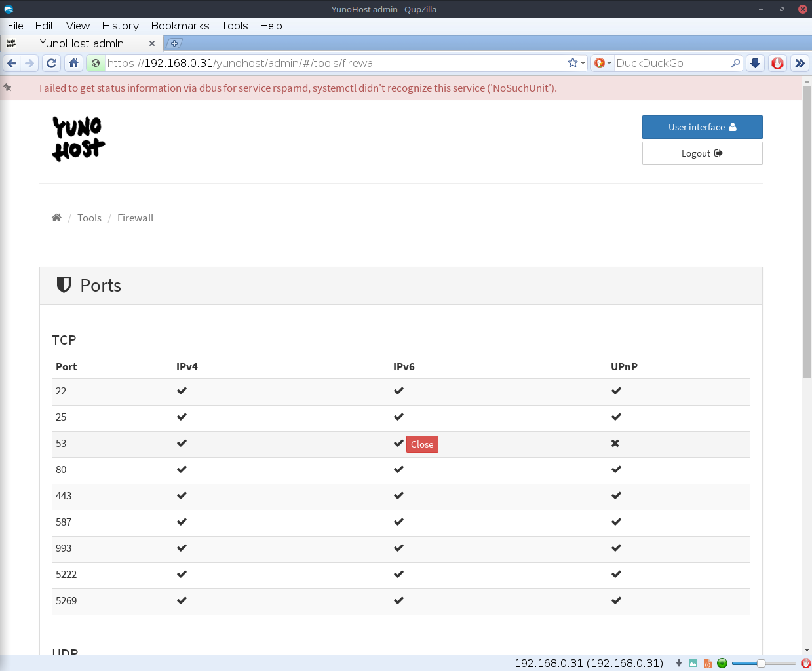
Task: Click the IPv6 checkmark for port 587
Action: click(x=398, y=522)
